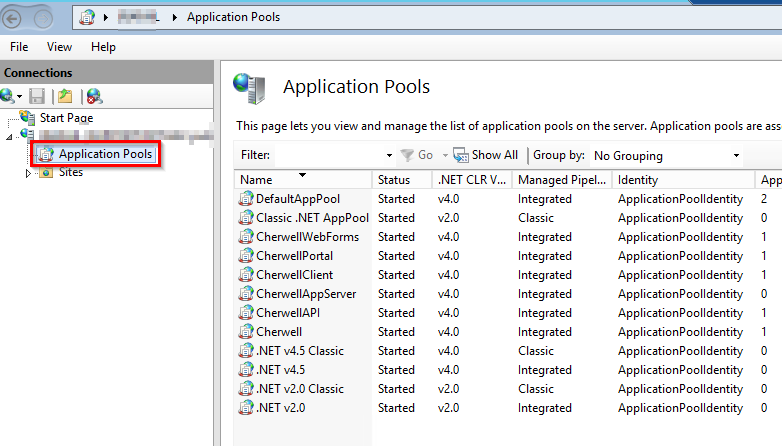
Task: Open the File menu
Action: tap(20, 47)
